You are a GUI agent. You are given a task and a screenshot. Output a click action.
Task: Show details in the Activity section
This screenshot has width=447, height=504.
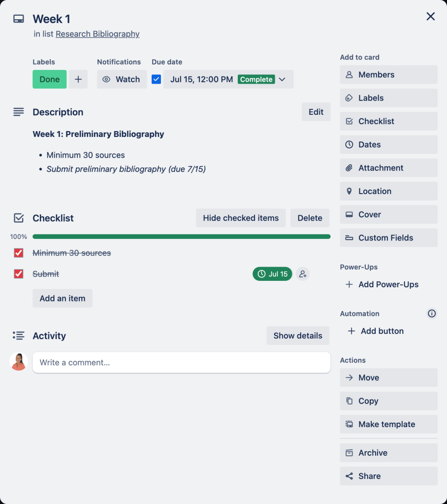point(298,336)
